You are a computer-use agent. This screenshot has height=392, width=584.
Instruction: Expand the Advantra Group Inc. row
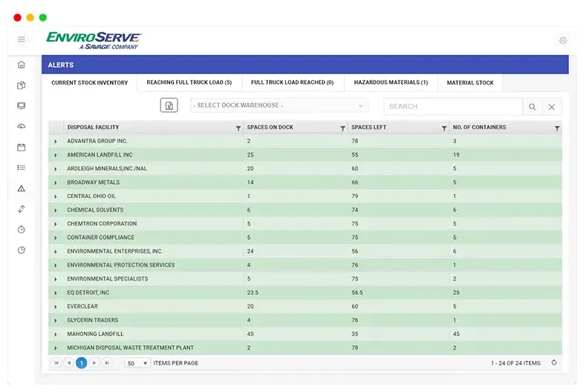[56, 142]
